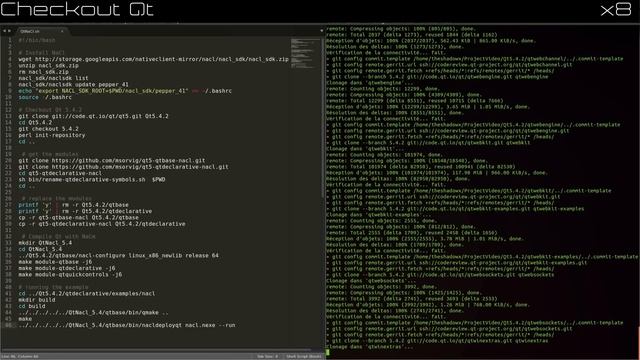Viewport: 640px width, 360px height.
Task: Click the qt5-qtbase-nacl.git clone line
Action: tap(111, 160)
